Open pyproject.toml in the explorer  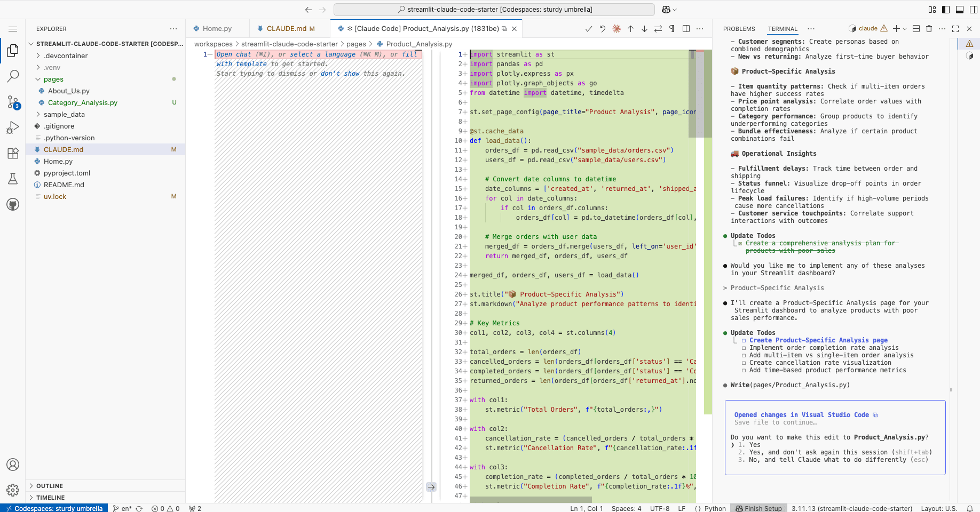click(x=67, y=173)
